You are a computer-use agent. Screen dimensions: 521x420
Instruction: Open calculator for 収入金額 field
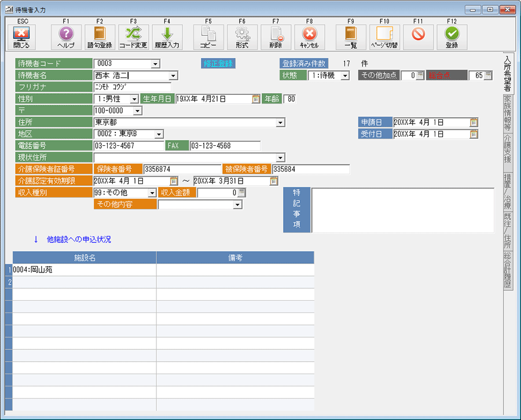click(241, 193)
